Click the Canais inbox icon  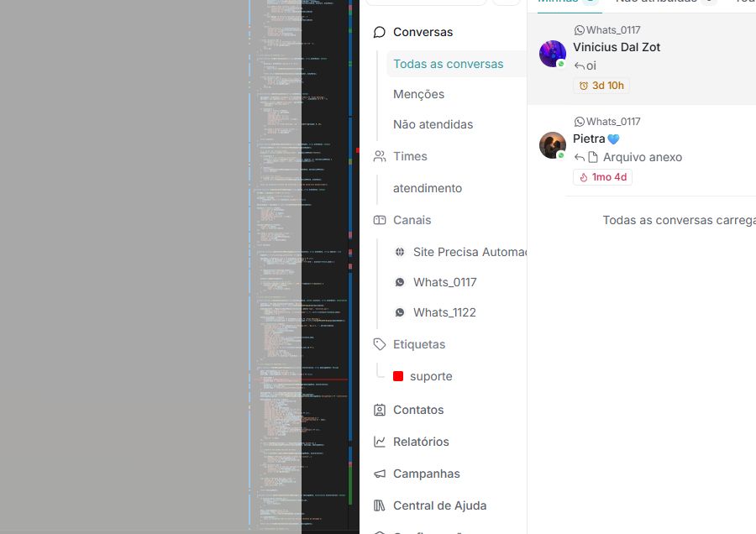tap(380, 220)
